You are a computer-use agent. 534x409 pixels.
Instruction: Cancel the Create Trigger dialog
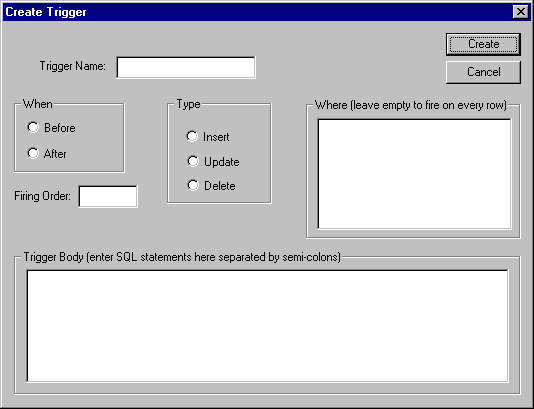point(483,72)
